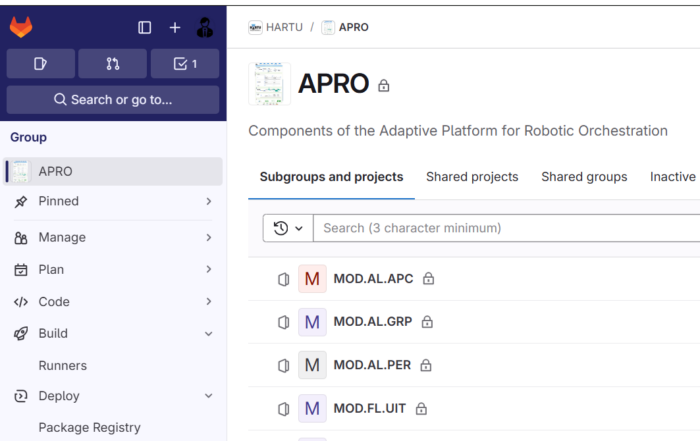Viewport: 700px width, 441px height.
Task: Switch to Shared groups tab
Action: (584, 177)
